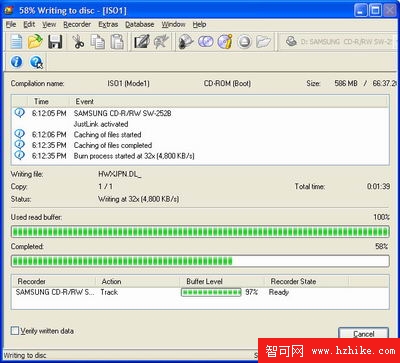
Task: Open the Database menu
Action: coord(140,24)
